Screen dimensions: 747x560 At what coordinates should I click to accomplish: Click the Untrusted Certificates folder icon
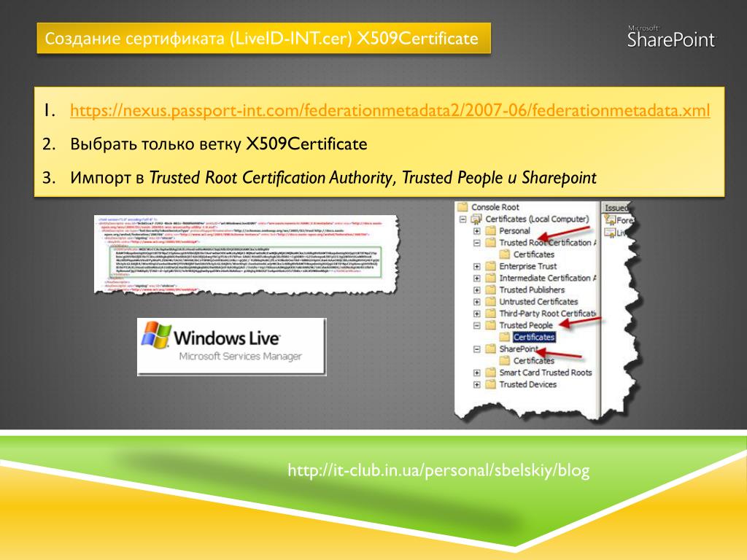click(x=490, y=302)
